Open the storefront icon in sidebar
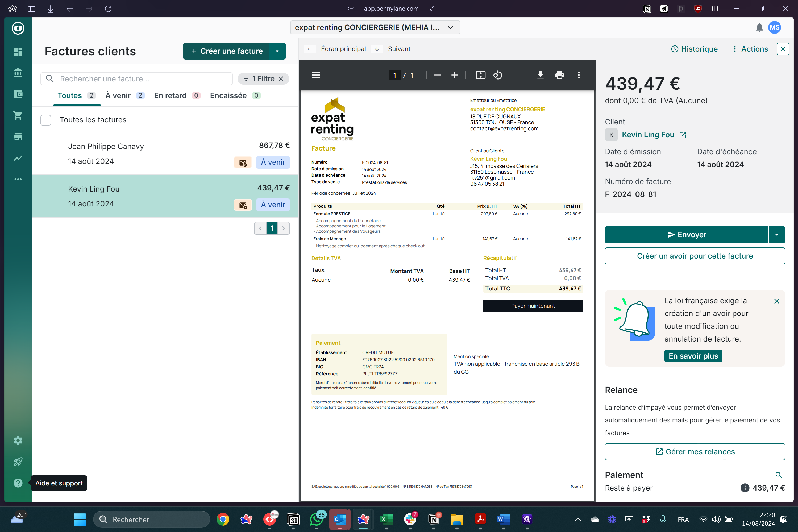Image resolution: width=798 pixels, height=532 pixels. point(18,137)
